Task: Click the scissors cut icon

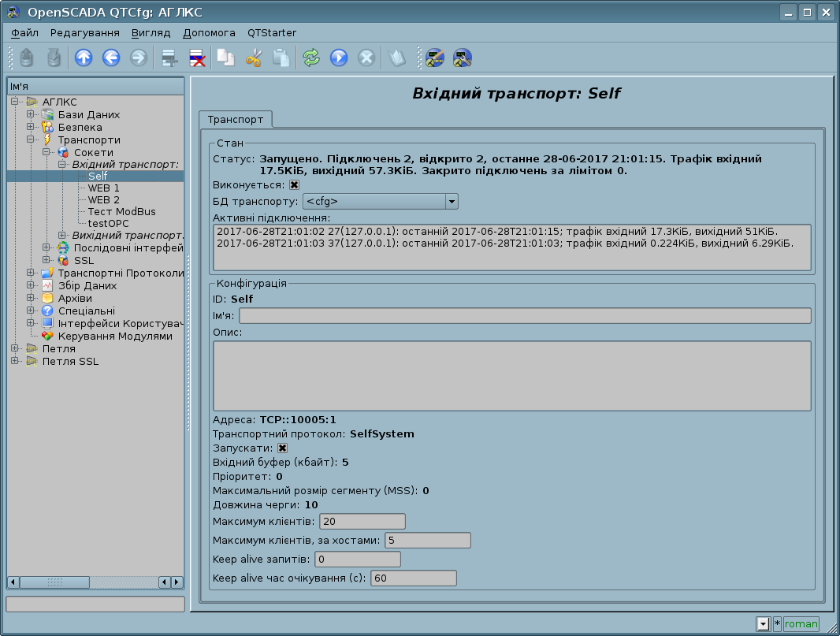Action: [x=253, y=58]
